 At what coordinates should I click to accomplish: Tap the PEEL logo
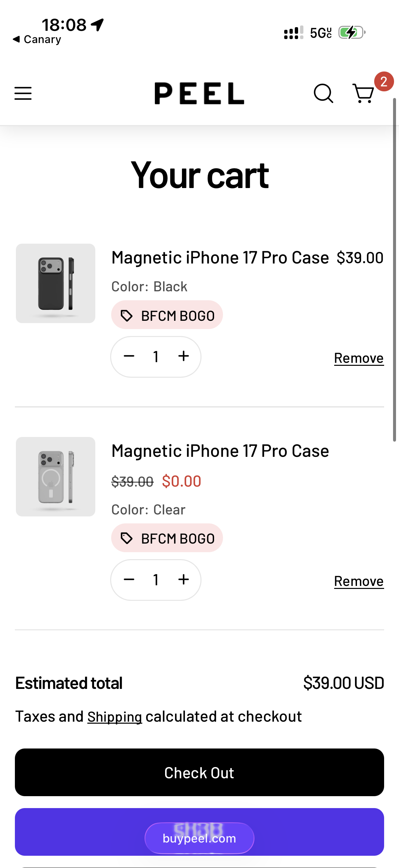click(199, 93)
